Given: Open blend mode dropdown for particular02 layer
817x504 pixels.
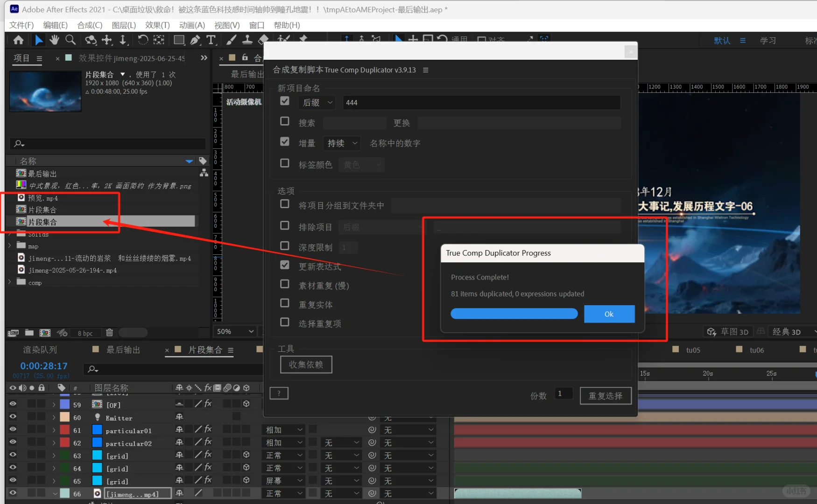Looking at the screenshot, I should (284, 442).
